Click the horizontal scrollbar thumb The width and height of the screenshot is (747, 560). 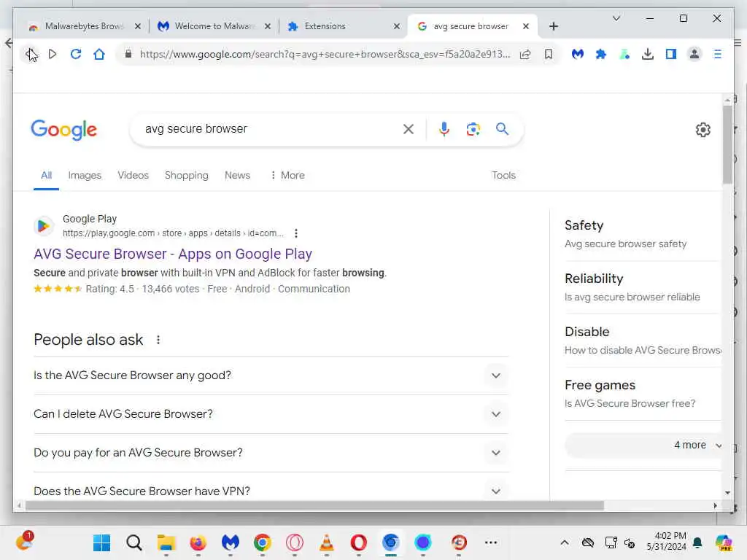click(314, 506)
